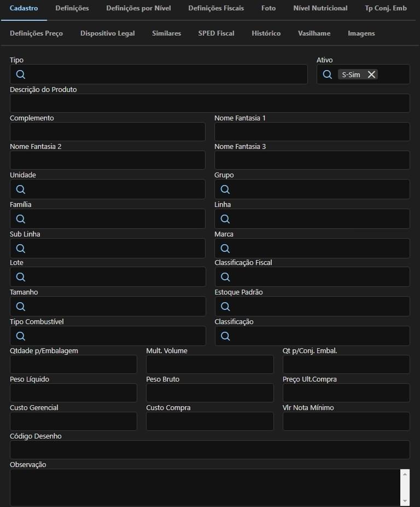Select the SPED Fiscal tab
The width and height of the screenshot is (420, 507).
tap(216, 33)
